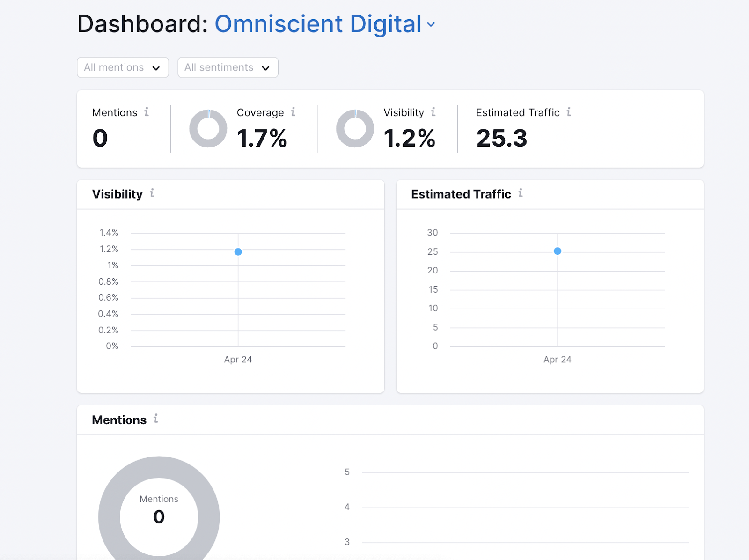Click the Coverage donut chart icon
The image size is (749, 560).
click(208, 129)
